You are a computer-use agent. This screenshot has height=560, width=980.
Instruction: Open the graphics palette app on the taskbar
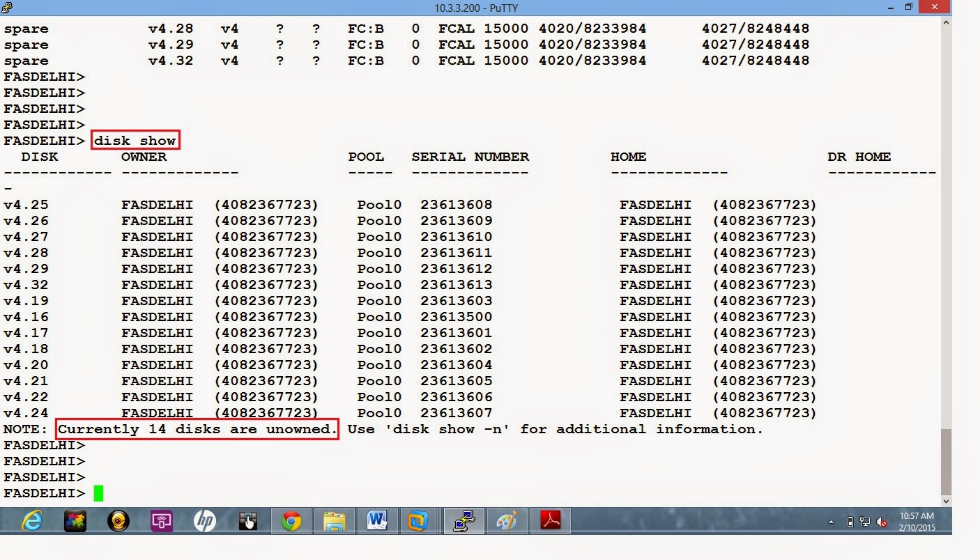click(507, 520)
